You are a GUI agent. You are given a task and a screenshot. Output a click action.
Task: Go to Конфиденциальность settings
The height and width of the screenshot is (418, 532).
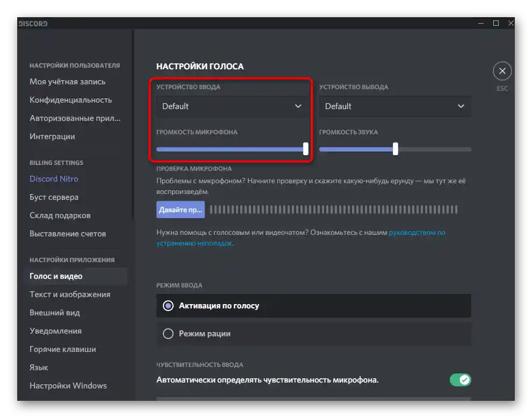(x=70, y=100)
